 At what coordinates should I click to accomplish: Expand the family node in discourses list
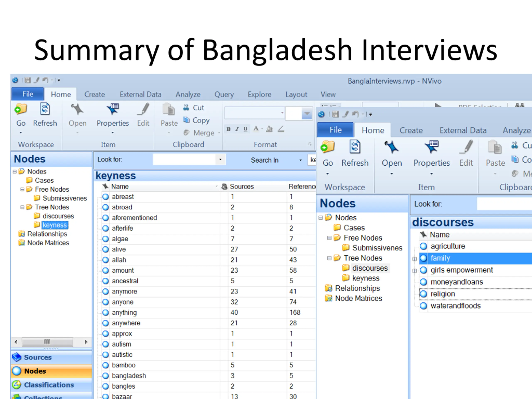pos(415,259)
